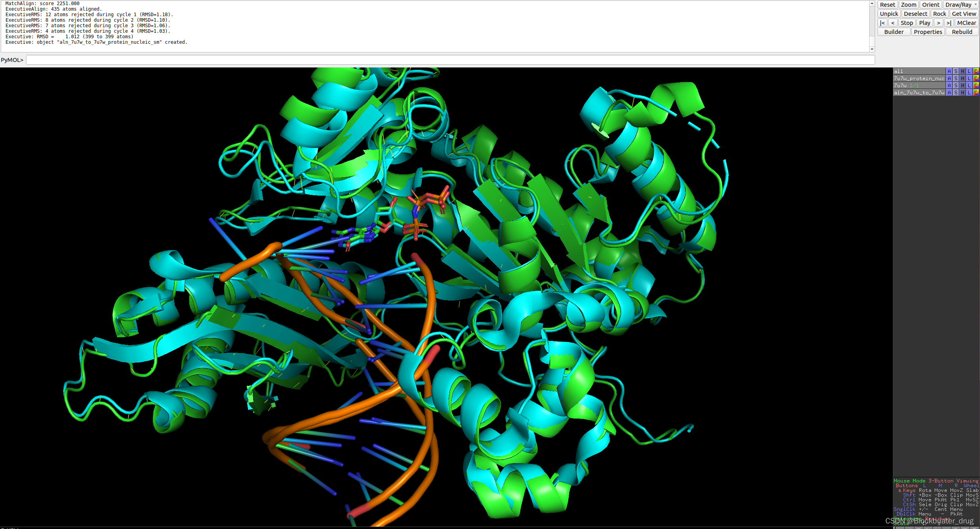This screenshot has height=529, width=980.
Task: Open Show menu for 7u7w 1/1 object
Action: click(956, 86)
